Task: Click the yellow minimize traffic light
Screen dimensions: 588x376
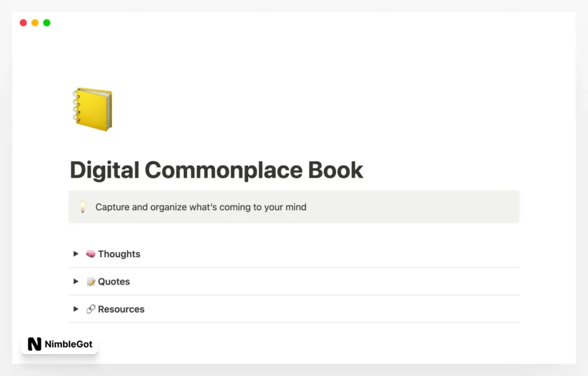Action: click(34, 22)
